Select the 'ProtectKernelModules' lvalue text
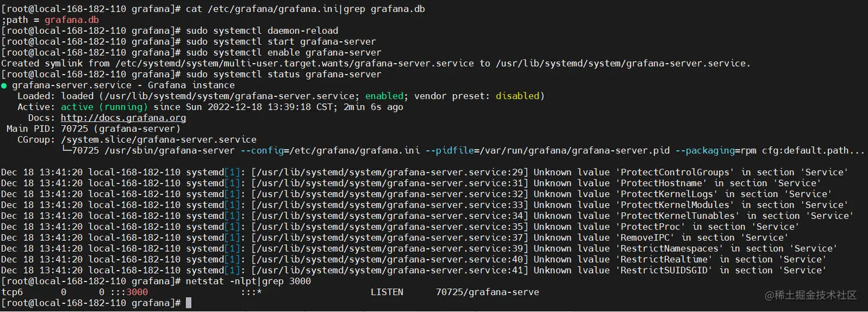 [675, 205]
